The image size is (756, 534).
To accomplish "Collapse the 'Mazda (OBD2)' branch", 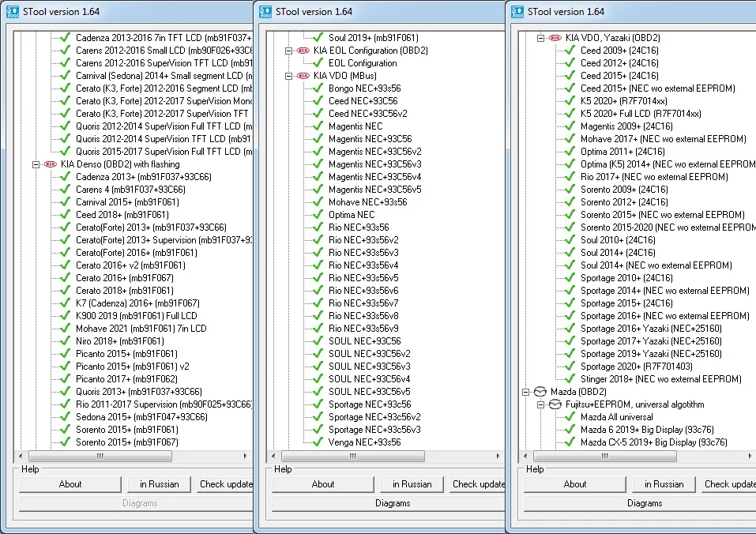I will [x=525, y=392].
